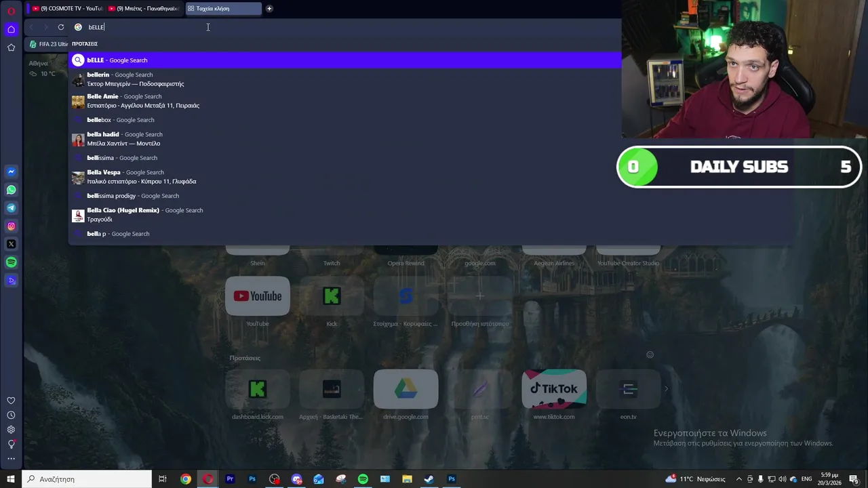The image size is (868, 488).
Task: Open a new tab with the plus button
Action: 269,9
